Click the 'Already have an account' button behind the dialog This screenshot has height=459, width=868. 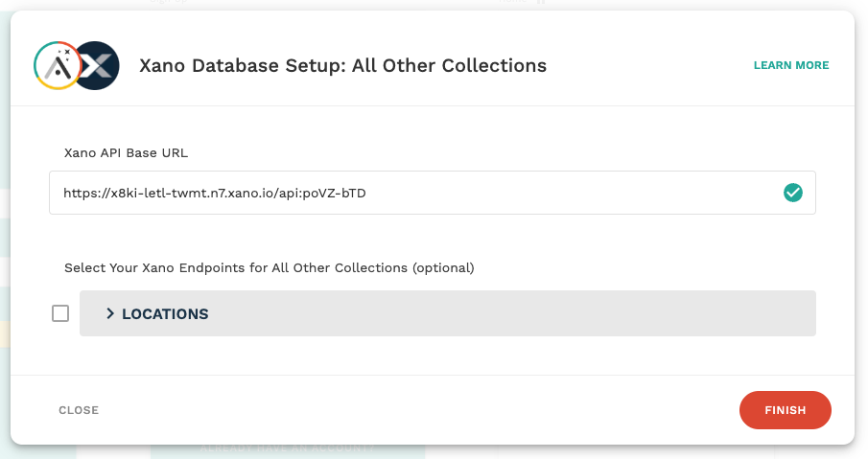pyautogui.click(x=288, y=448)
